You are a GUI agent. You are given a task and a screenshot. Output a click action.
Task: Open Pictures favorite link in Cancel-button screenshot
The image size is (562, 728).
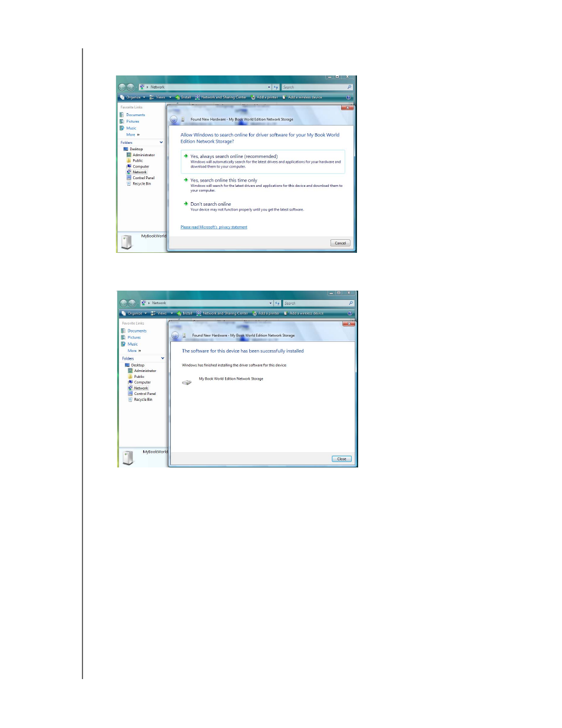[130, 121]
